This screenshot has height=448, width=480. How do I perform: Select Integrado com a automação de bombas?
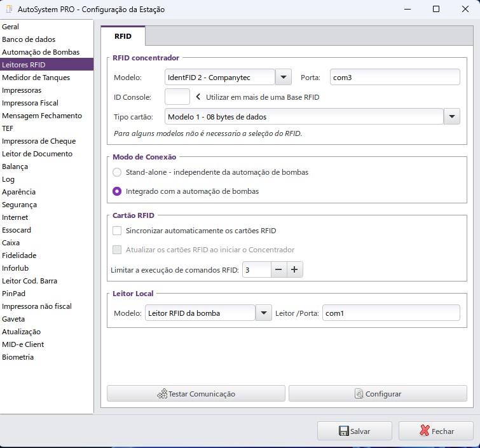(x=116, y=191)
